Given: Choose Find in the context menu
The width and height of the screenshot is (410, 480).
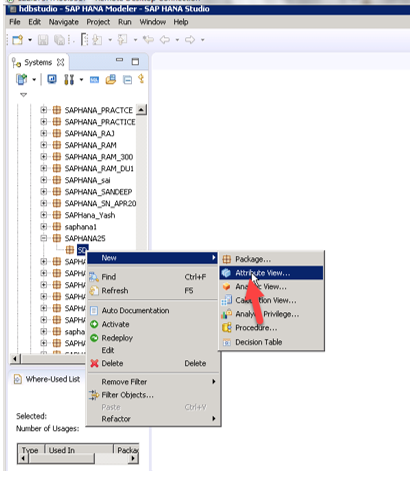Looking at the screenshot, I should click(152, 277).
